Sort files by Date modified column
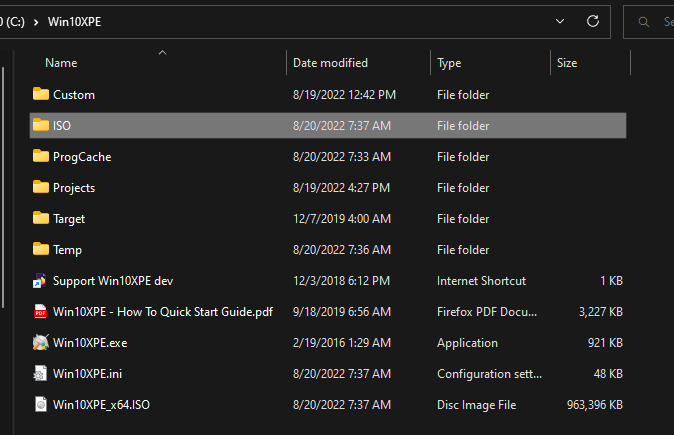Viewport: 674px width, 435px height. [330, 63]
